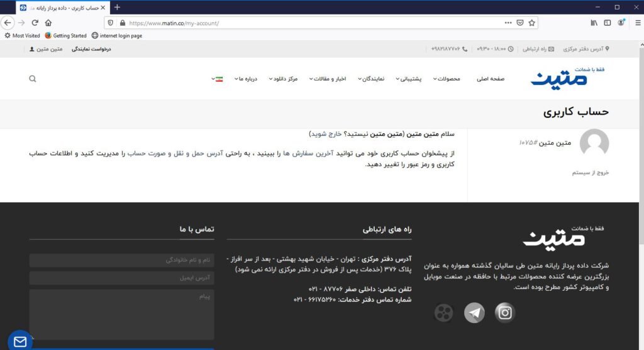Screen dimensions: 644x350
Task: Open the Getting Started bookmark
Action: coord(65,36)
